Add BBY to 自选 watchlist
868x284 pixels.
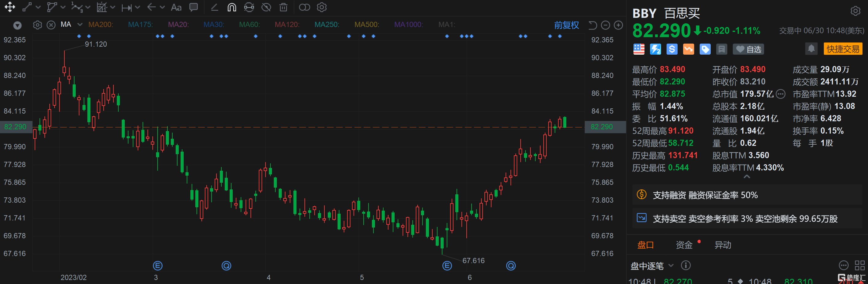click(x=748, y=49)
